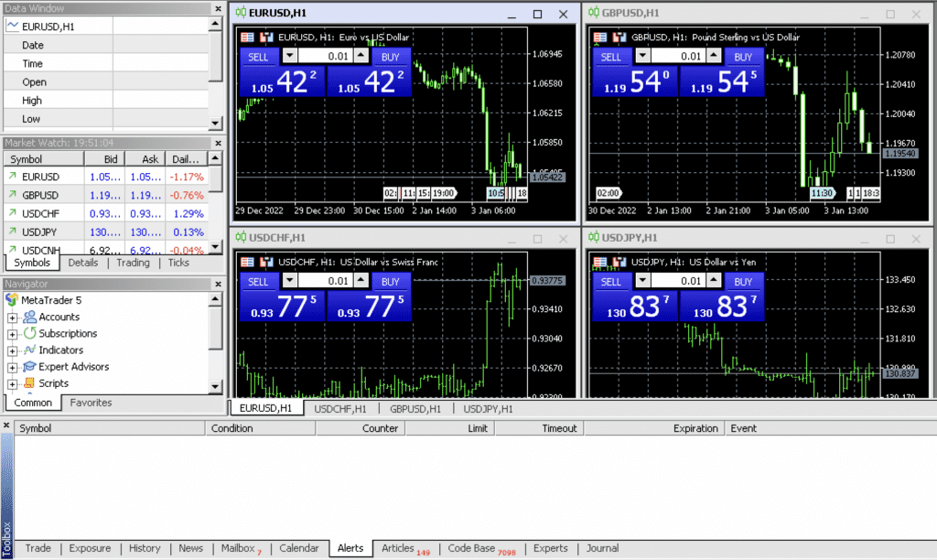Viewport: 937px width, 560px height.
Task: Switch to Trading tab in Market Watch
Action: coord(133,263)
